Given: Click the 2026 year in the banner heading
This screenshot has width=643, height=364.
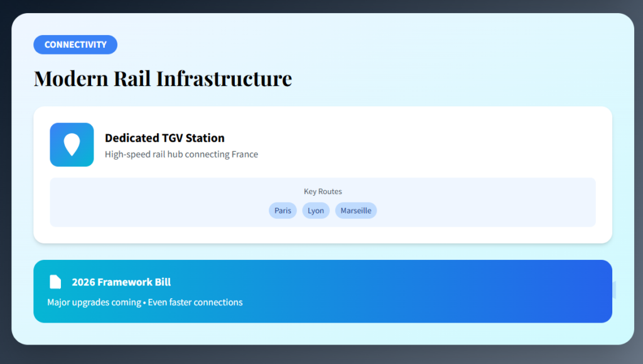Looking at the screenshot, I should point(83,282).
